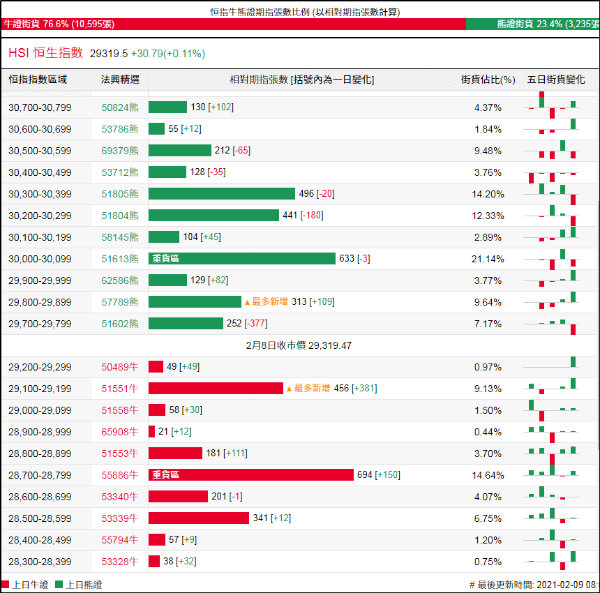Open the 62586熊 certificate link
The image size is (600, 593).
120,281
